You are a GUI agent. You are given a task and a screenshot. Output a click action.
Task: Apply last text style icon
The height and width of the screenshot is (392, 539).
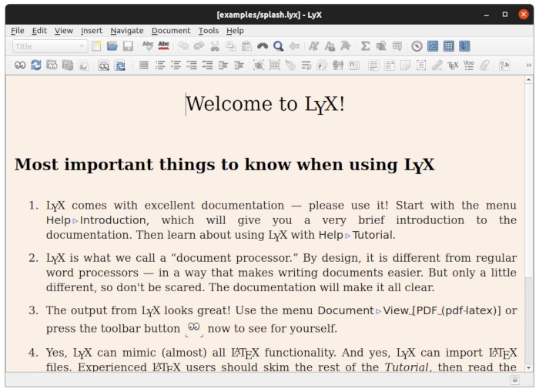(x=345, y=46)
